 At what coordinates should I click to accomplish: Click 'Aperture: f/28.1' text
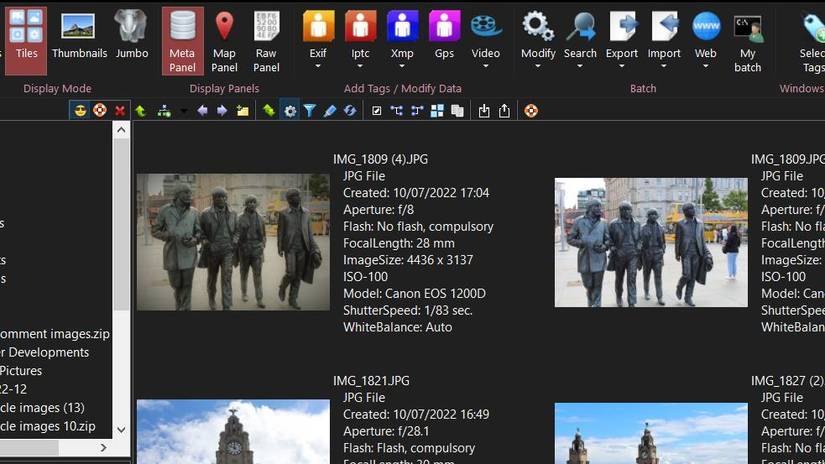(x=386, y=431)
